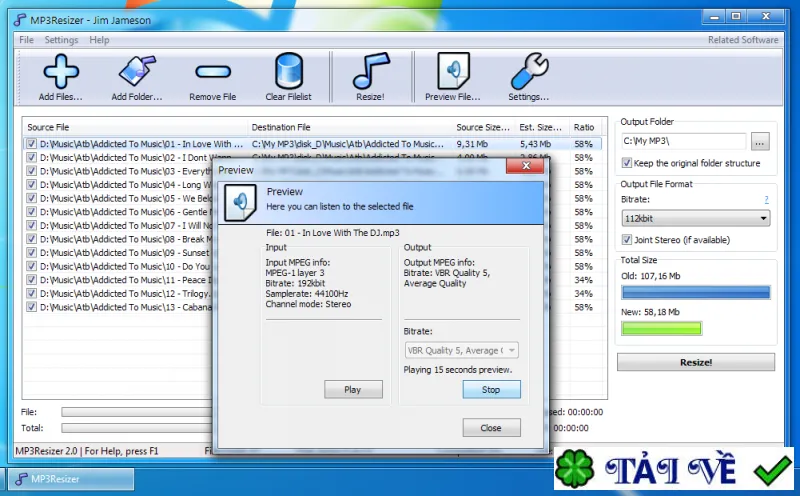The image size is (800, 496).
Task: Uncheck the 04 - Long file checkbox
Action: (32, 185)
